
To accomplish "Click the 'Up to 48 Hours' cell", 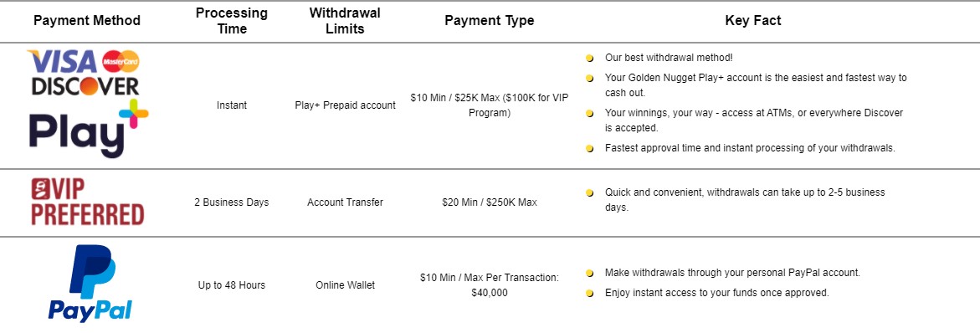I will 232,285.
